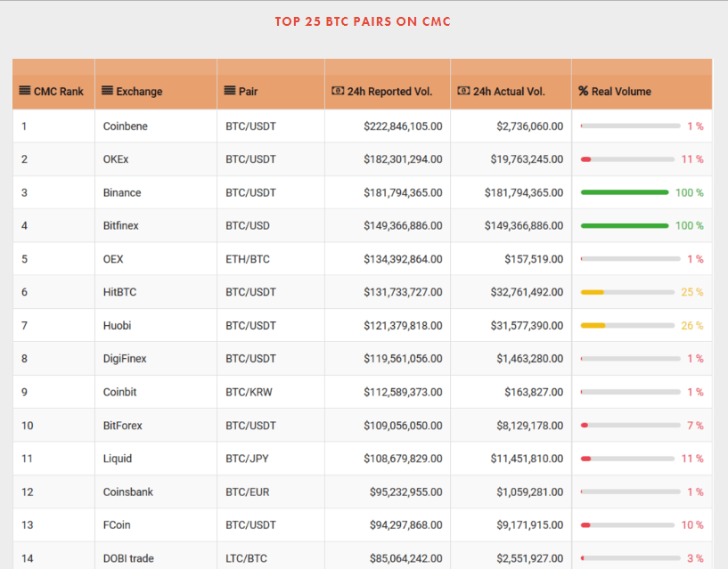Click the list icon beside Pair header

[x=230, y=91]
